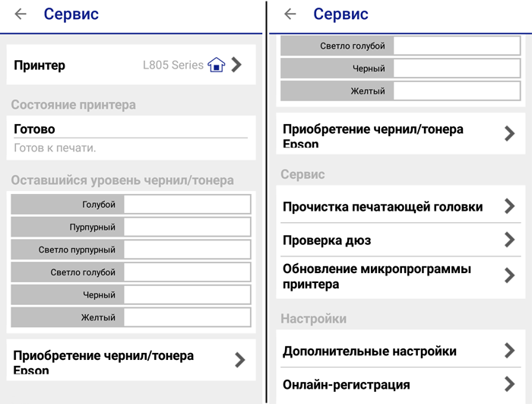Tap the chevron beside Онлайн-регистрация
532x404 pixels.
tap(509, 384)
